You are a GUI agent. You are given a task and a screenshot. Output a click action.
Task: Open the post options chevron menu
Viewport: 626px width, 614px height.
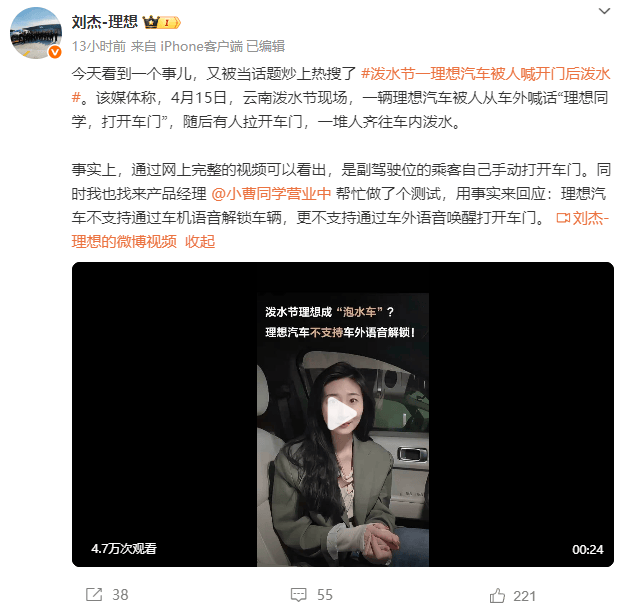(x=604, y=12)
